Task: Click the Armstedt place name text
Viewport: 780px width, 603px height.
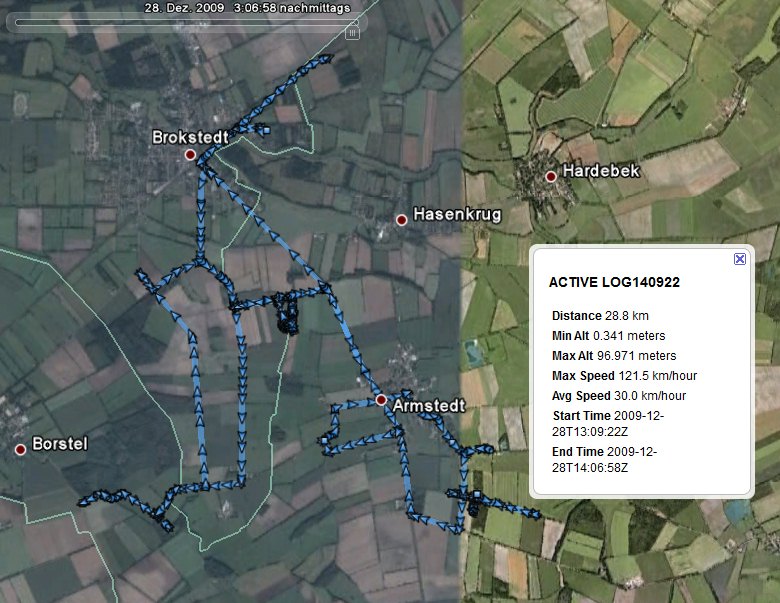Action: point(427,407)
